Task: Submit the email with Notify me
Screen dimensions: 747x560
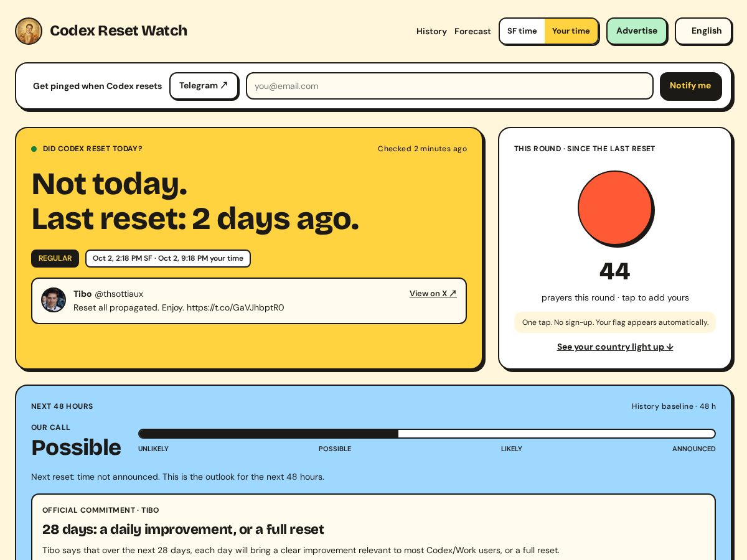Action: pyautogui.click(x=691, y=86)
